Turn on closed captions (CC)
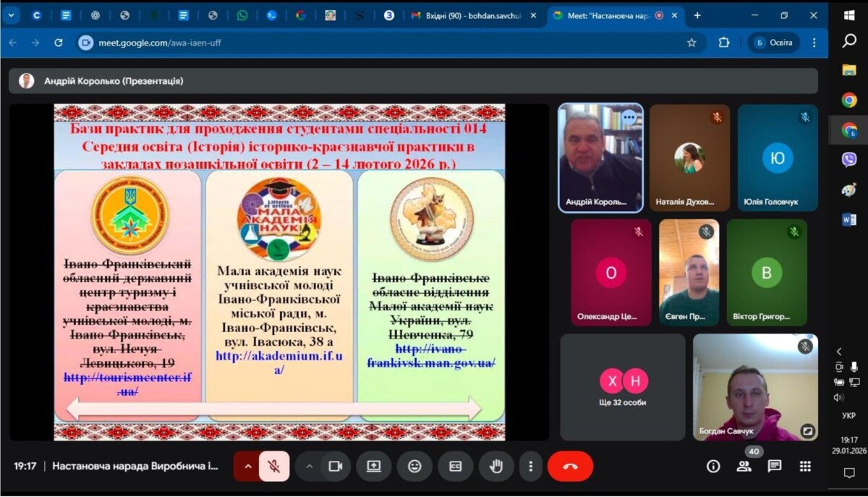Image resolution: width=868 pixels, height=497 pixels. point(455,467)
